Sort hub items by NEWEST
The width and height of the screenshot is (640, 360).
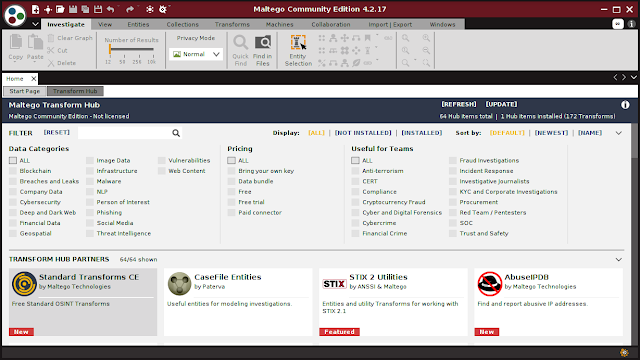coord(551,133)
